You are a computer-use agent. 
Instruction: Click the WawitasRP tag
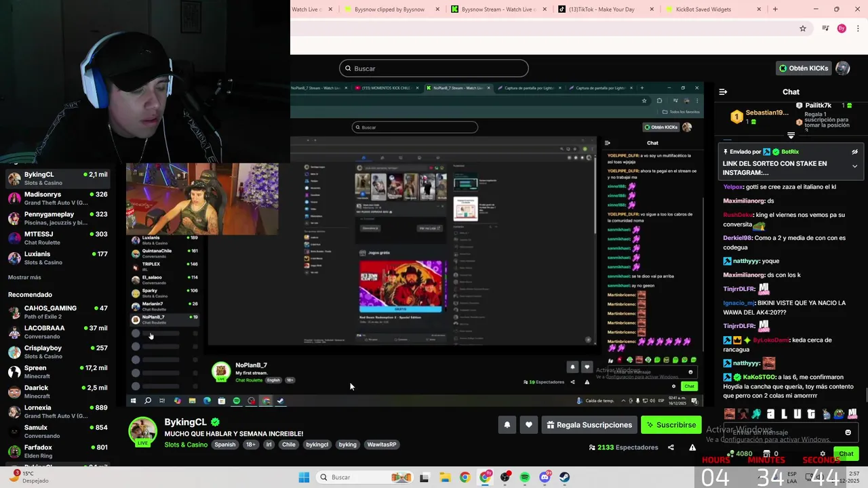382,445
